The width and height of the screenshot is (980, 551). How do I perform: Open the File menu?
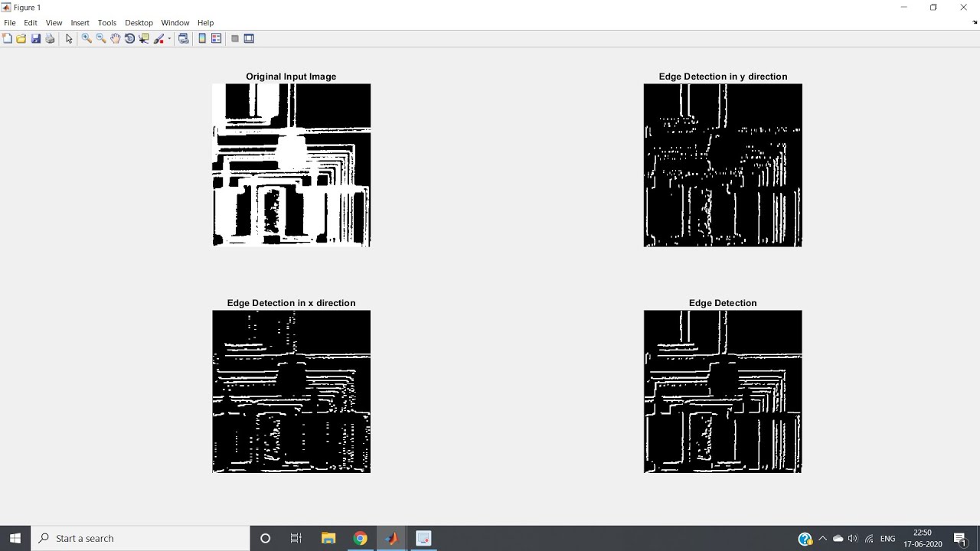tap(10, 23)
